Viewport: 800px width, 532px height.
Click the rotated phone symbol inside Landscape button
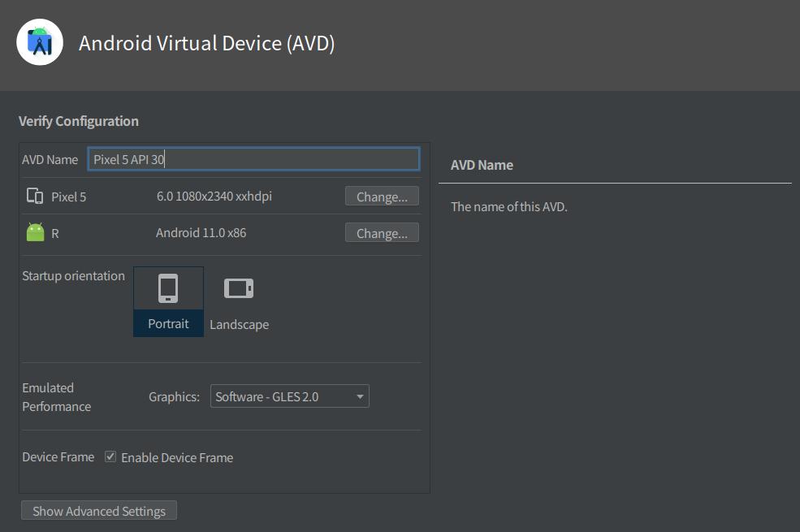[x=239, y=287]
